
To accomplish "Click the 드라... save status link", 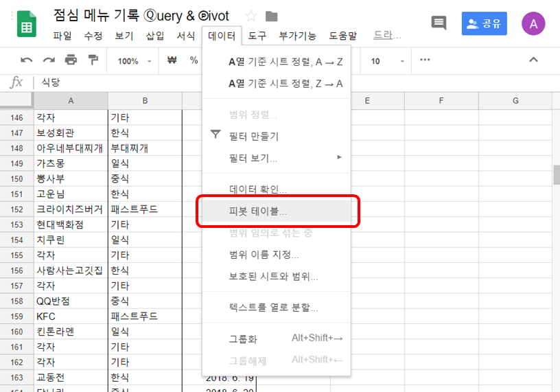I will click(387, 35).
